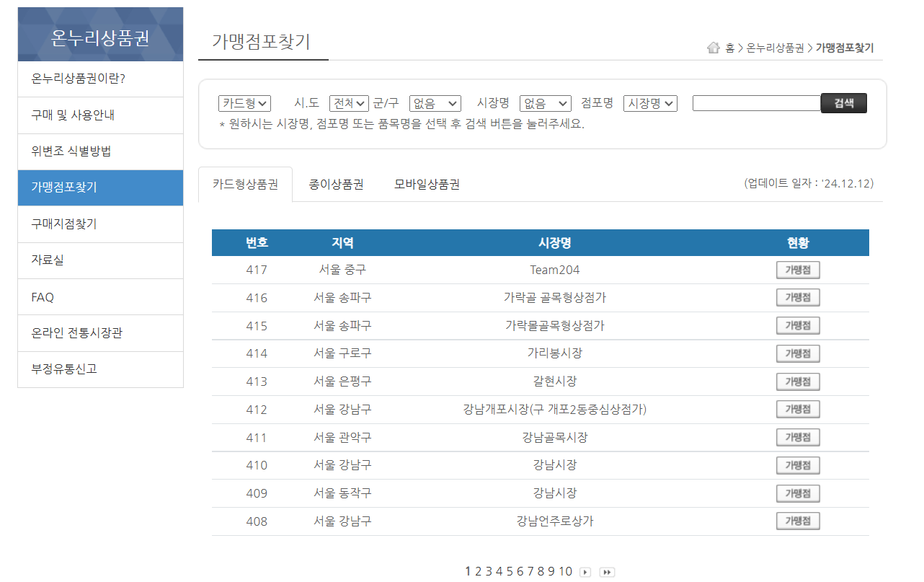Expand the 군/구 district dropdown

[x=435, y=102]
